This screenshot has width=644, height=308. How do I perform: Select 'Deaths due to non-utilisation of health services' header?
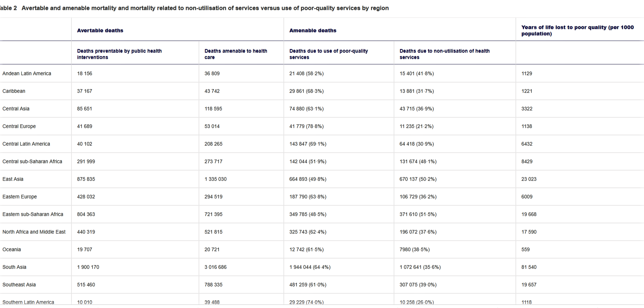(444, 54)
